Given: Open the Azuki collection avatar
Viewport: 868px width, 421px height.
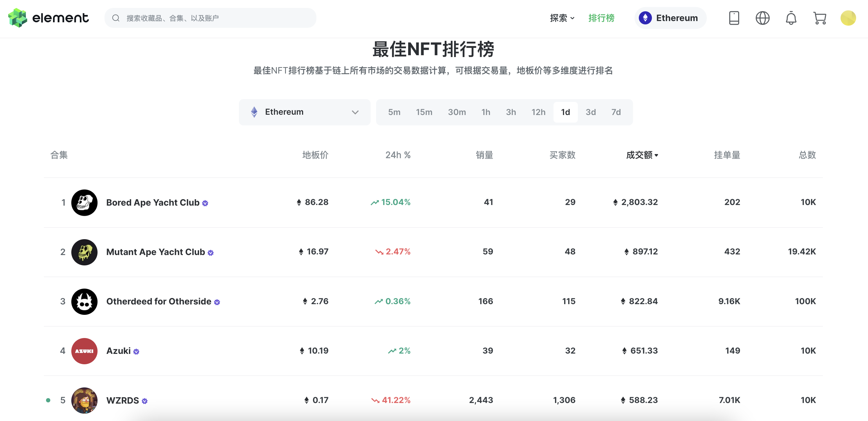Looking at the screenshot, I should (84, 351).
